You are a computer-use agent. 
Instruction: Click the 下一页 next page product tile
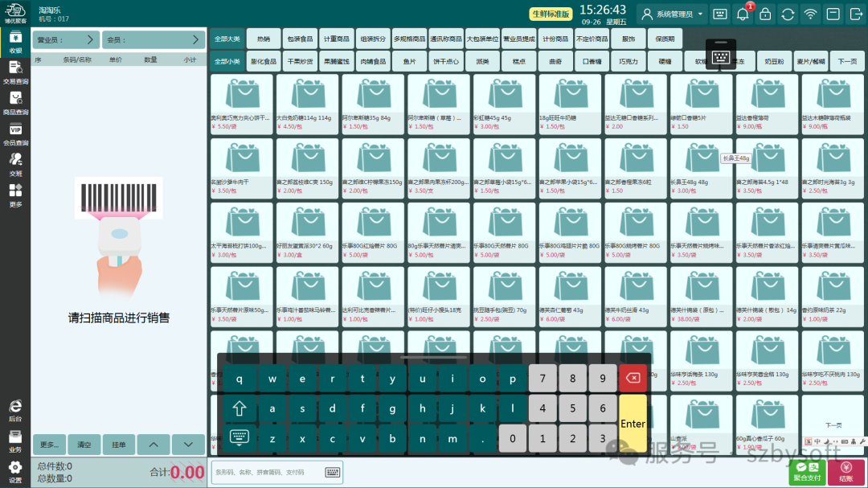coord(833,424)
